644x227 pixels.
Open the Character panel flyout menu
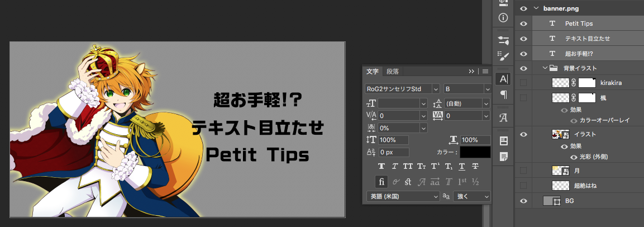485,71
